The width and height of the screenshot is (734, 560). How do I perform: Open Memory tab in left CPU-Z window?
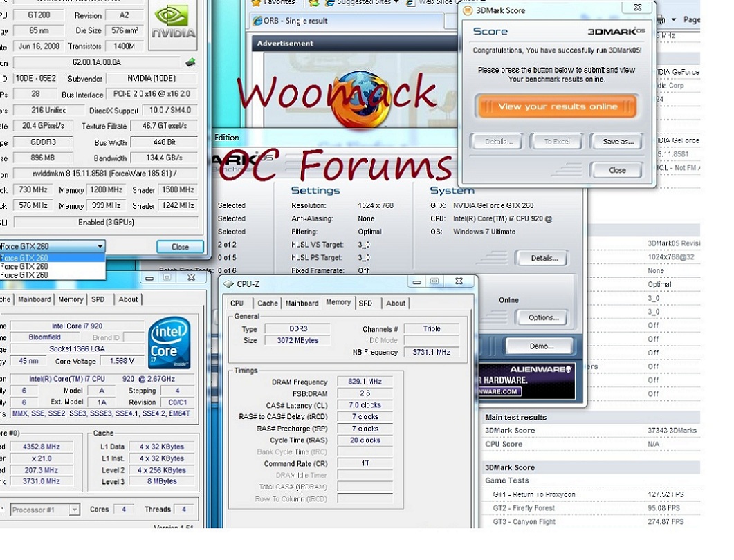click(x=71, y=299)
